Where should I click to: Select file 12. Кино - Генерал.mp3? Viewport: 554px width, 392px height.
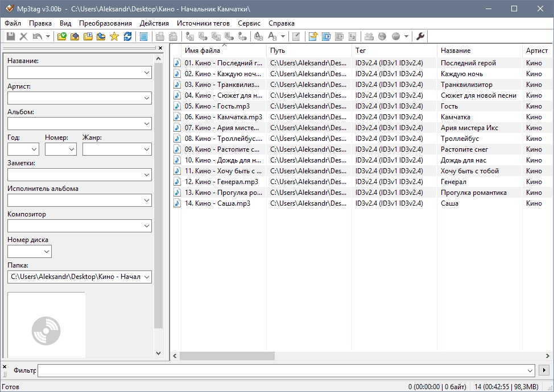click(221, 182)
